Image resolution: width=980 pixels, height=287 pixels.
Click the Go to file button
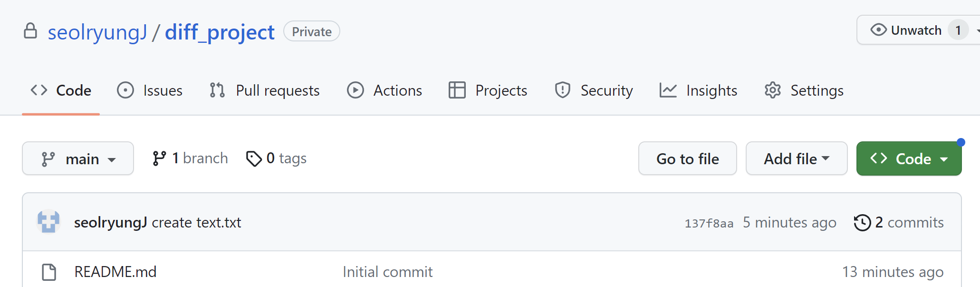click(688, 158)
